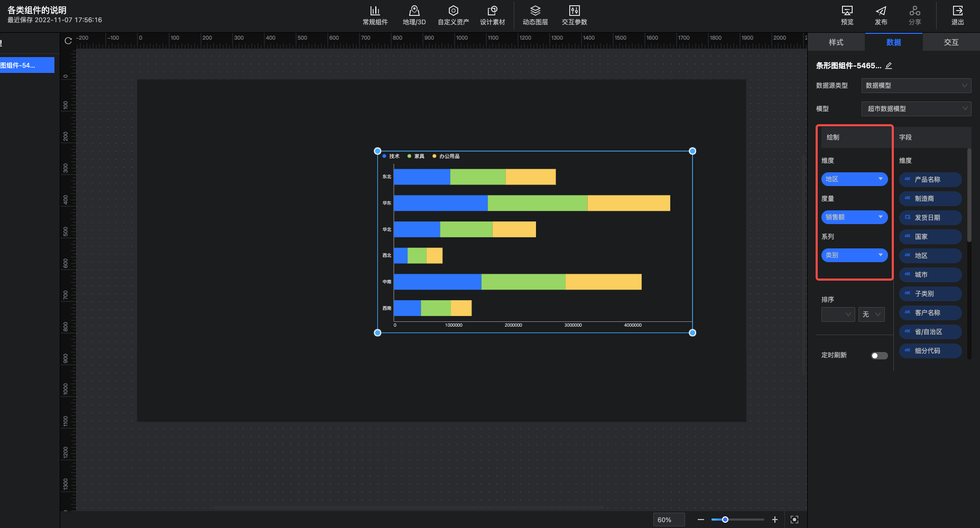Open the empty 排序 field dropdown
The width and height of the screenshot is (980, 528).
click(838, 314)
